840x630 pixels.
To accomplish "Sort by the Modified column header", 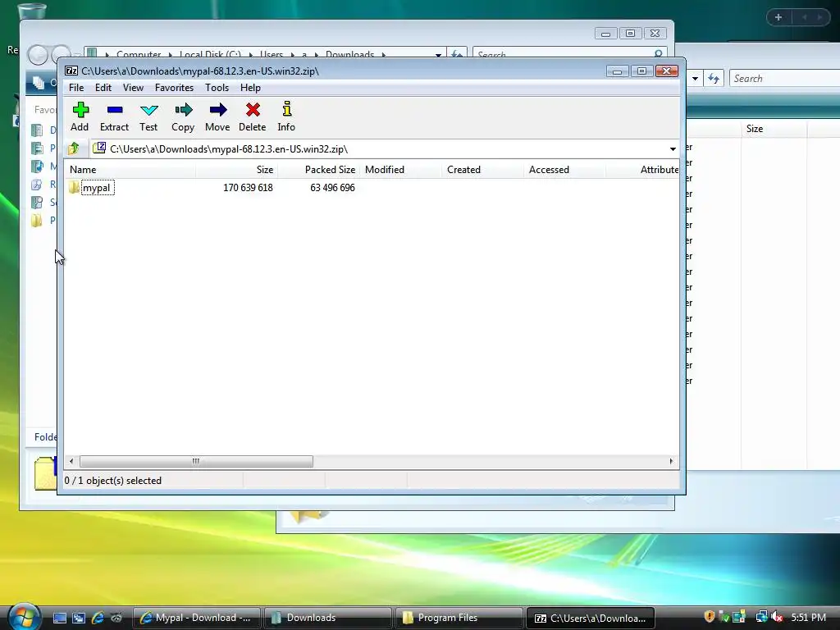I will 400,169.
